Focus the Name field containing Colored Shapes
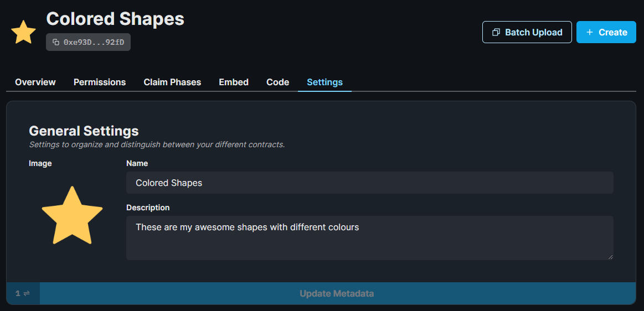Image resolution: width=644 pixels, height=311 pixels. (x=369, y=183)
